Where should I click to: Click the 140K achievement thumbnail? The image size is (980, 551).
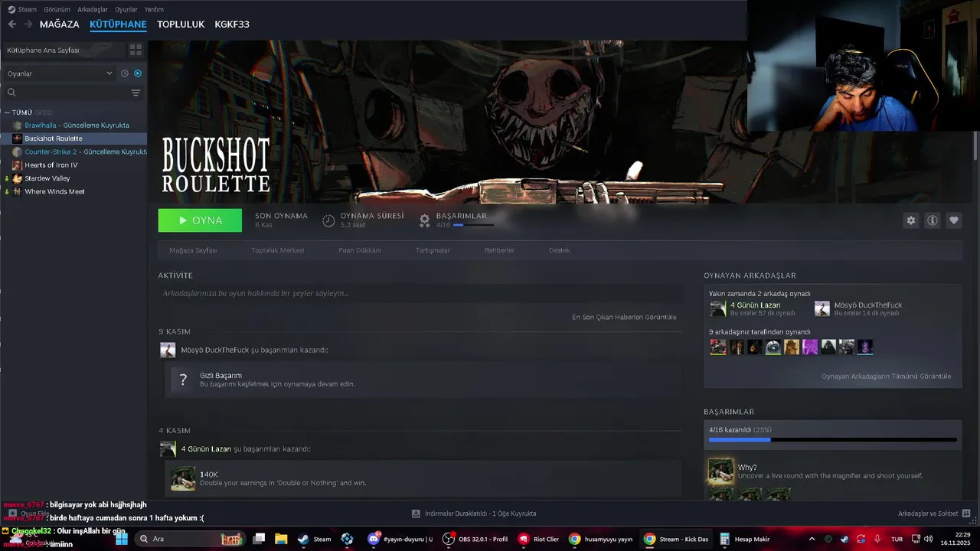183,478
